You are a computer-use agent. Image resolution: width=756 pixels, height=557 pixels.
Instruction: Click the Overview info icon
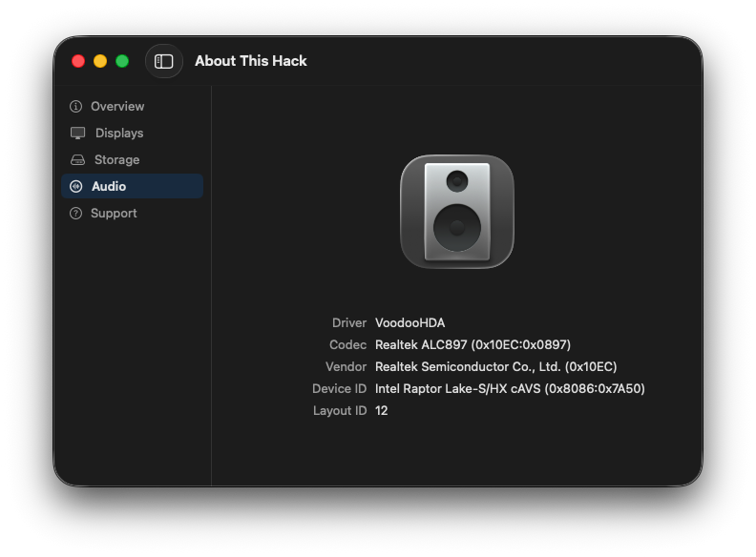(x=75, y=106)
